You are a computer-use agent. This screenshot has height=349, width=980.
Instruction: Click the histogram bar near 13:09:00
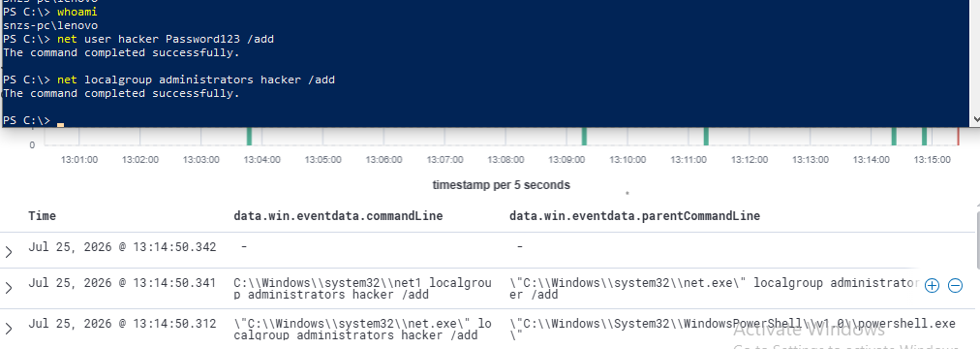[584, 137]
